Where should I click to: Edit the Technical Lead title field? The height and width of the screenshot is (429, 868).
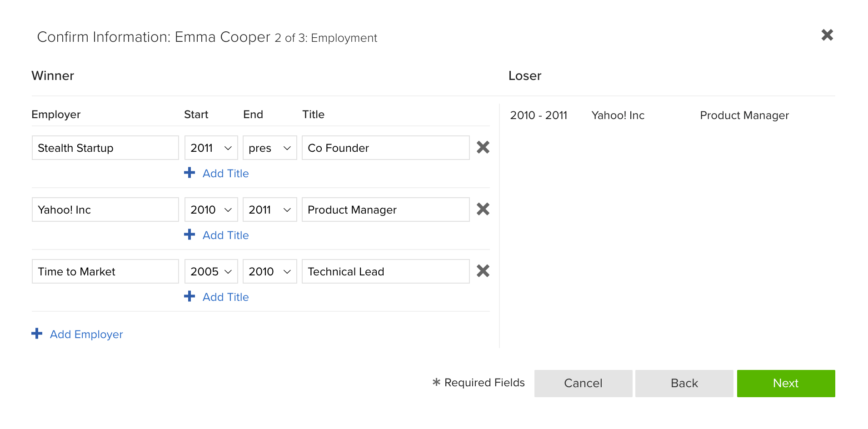point(385,271)
